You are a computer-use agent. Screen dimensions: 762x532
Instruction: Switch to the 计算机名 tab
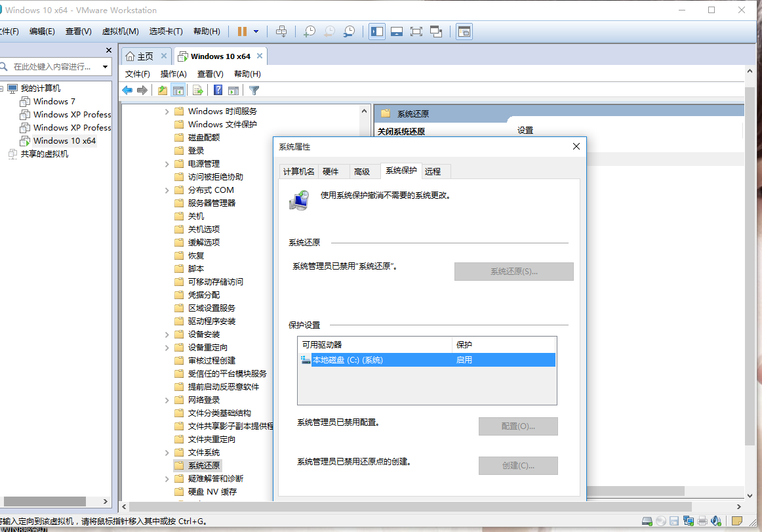[x=298, y=172]
